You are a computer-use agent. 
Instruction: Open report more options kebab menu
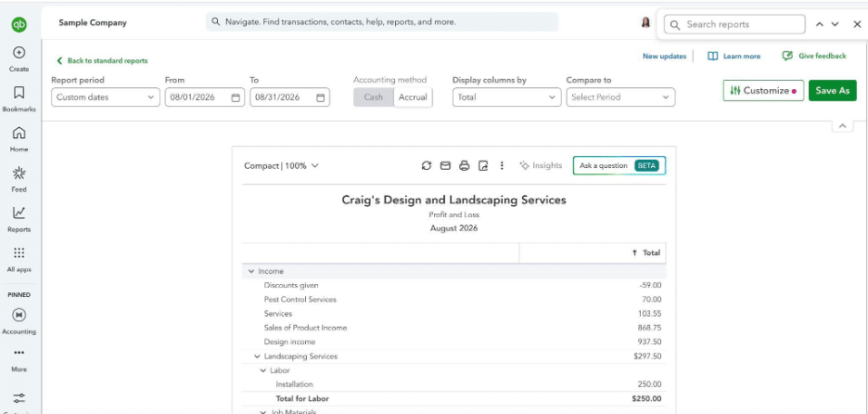click(502, 166)
